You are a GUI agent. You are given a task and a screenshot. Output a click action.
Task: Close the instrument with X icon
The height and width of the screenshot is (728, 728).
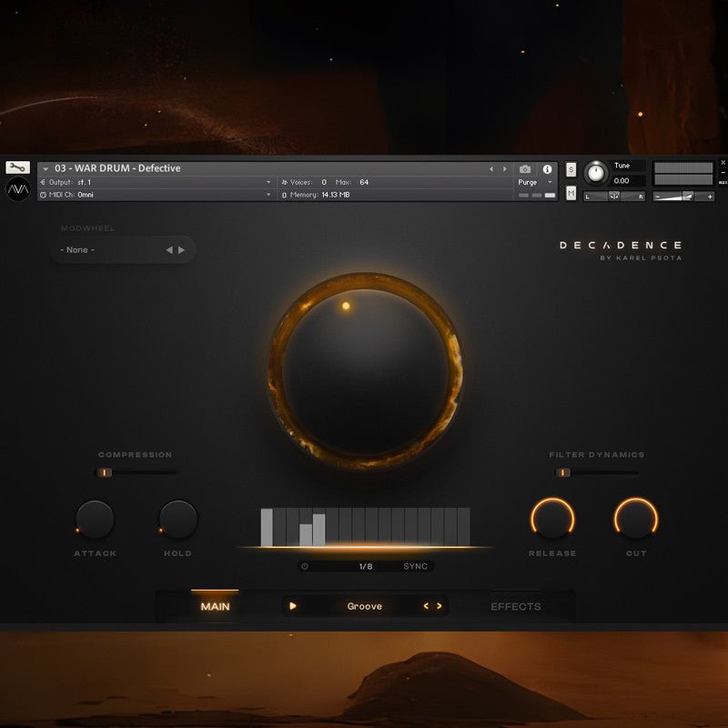pos(723,163)
